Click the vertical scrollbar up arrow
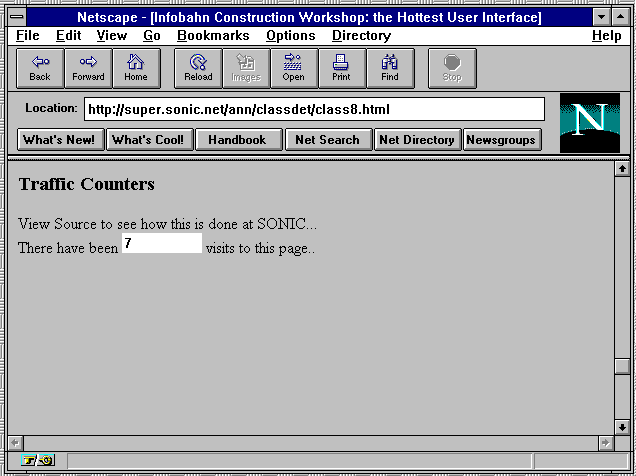 [622, 169]
